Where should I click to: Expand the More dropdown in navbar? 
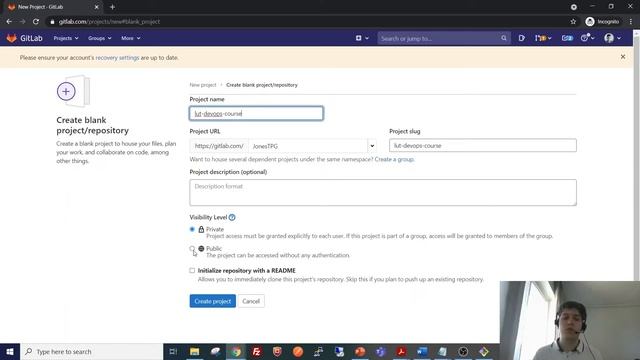131,38
